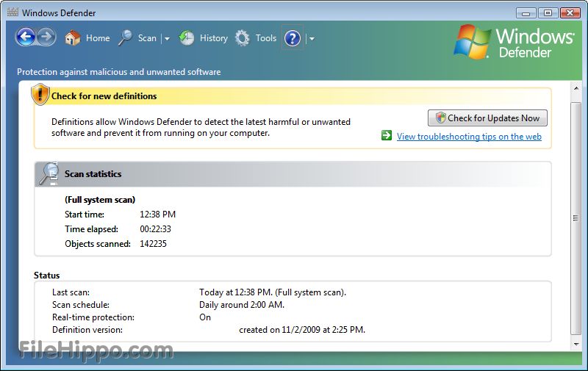
Task: Click 'Definition version:' label
Action: [x=87, y=330]
